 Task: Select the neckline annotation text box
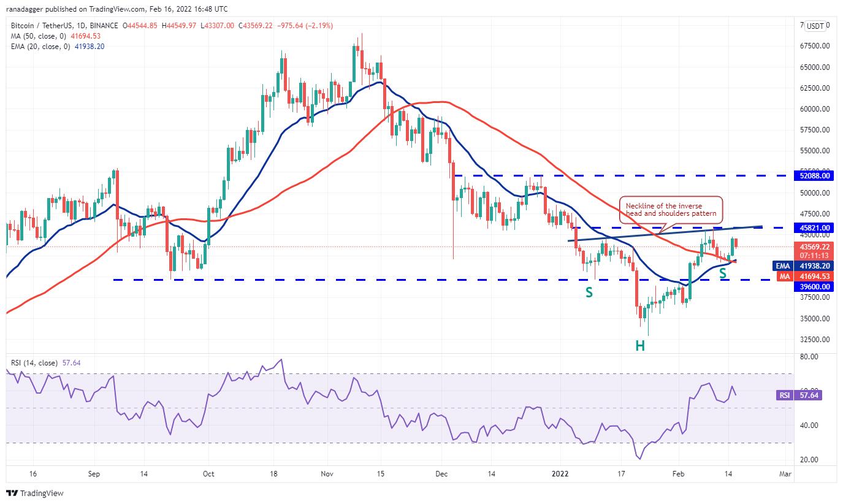[670, 210]
